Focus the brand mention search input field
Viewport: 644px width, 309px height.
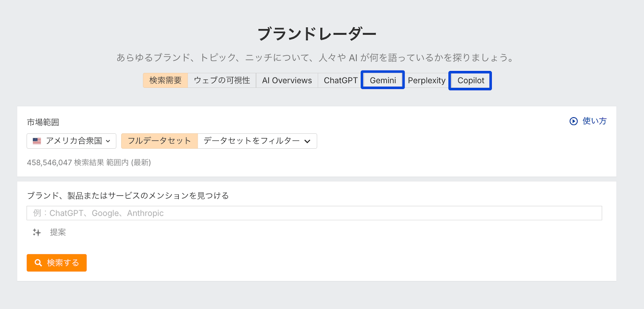pyautogui.click(x=314, y=213)
